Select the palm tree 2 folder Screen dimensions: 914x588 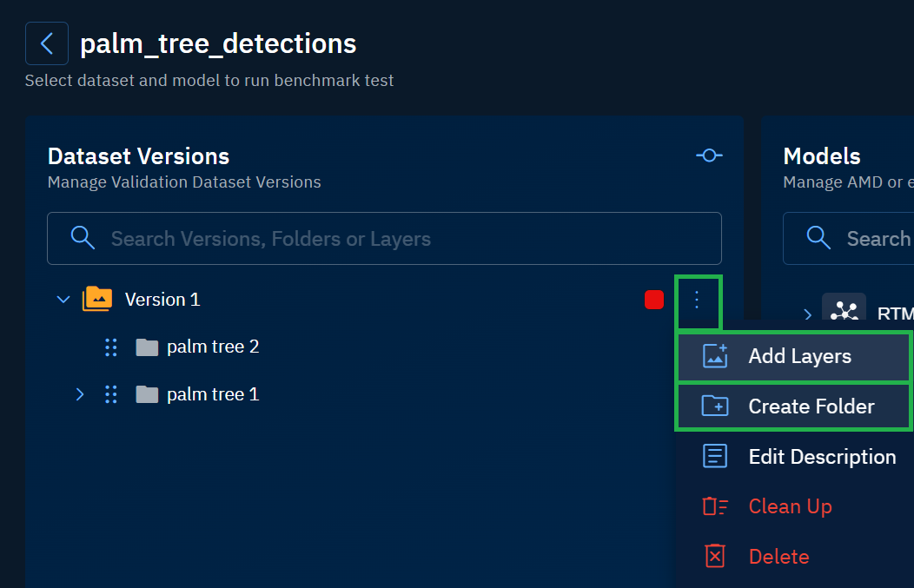[x=212, y=347]
